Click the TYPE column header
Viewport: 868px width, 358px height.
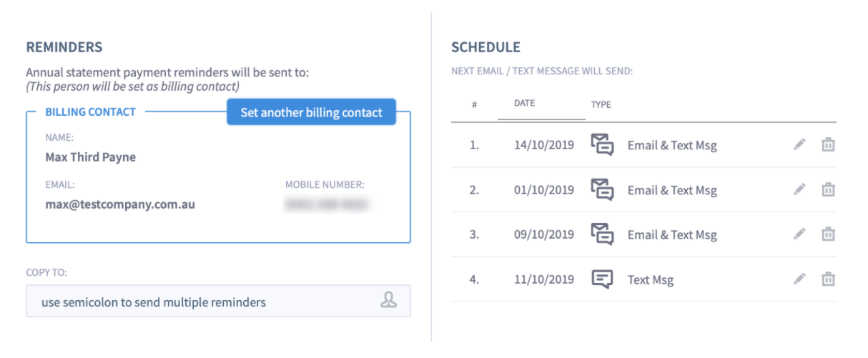point(601,104)
